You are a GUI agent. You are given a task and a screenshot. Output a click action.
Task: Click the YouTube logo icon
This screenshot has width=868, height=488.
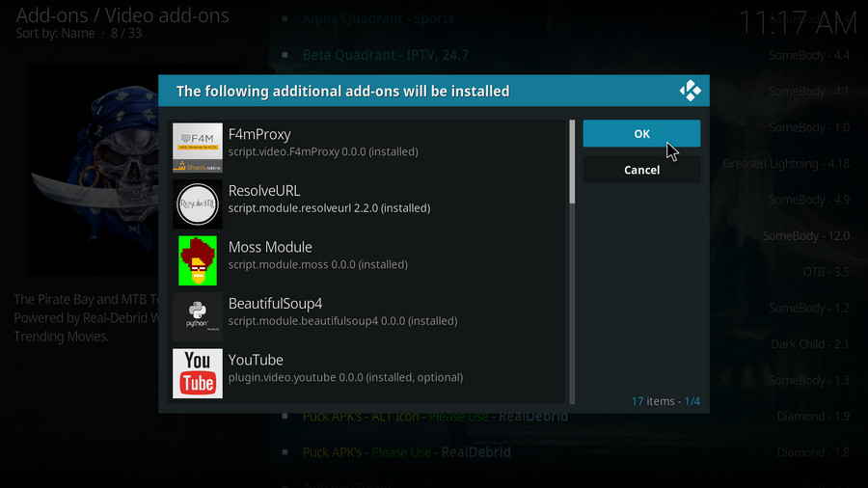(x=198, y=373)
